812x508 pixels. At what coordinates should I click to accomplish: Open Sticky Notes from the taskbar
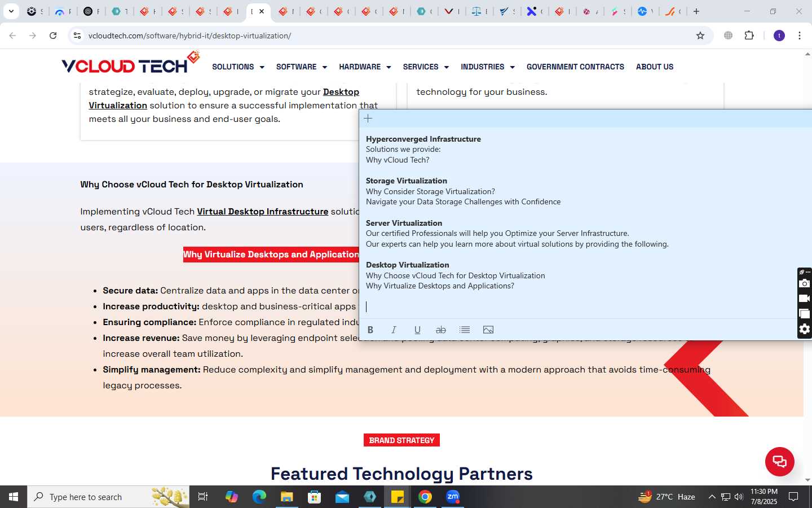pos(397,497)
